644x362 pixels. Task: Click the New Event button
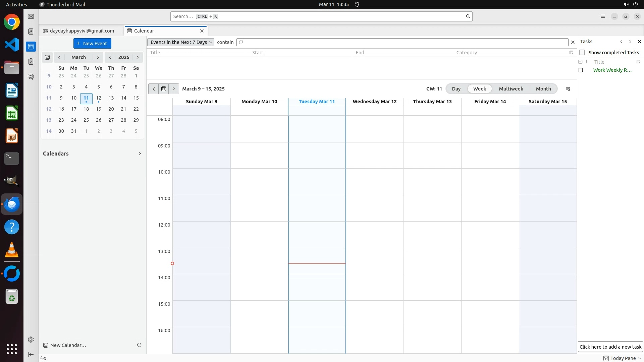(92, 44)
